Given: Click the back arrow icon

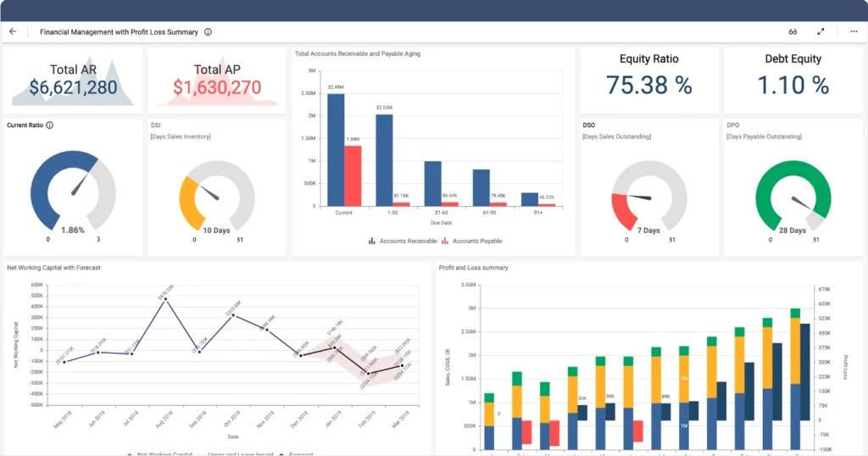Looking at the screenshot, I should pyautogui.click(x=13, y=32).
